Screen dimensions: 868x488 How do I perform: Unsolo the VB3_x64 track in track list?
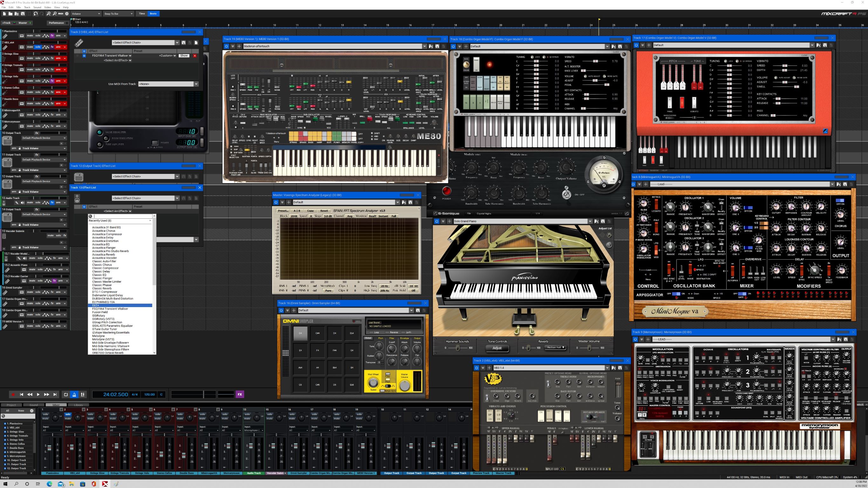pos(38,47)
